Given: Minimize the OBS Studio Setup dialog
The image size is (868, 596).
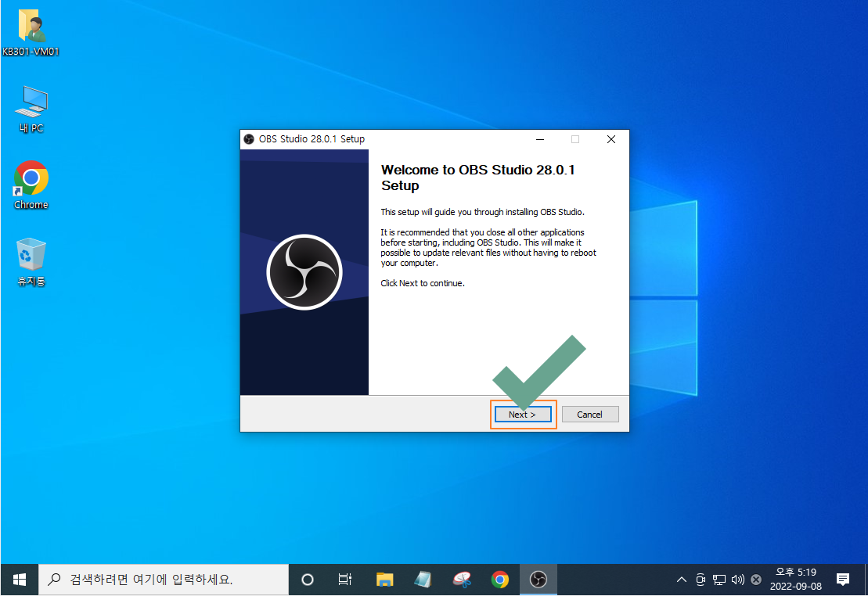Looking at the screenshot, I should click(x=540, y=139).
